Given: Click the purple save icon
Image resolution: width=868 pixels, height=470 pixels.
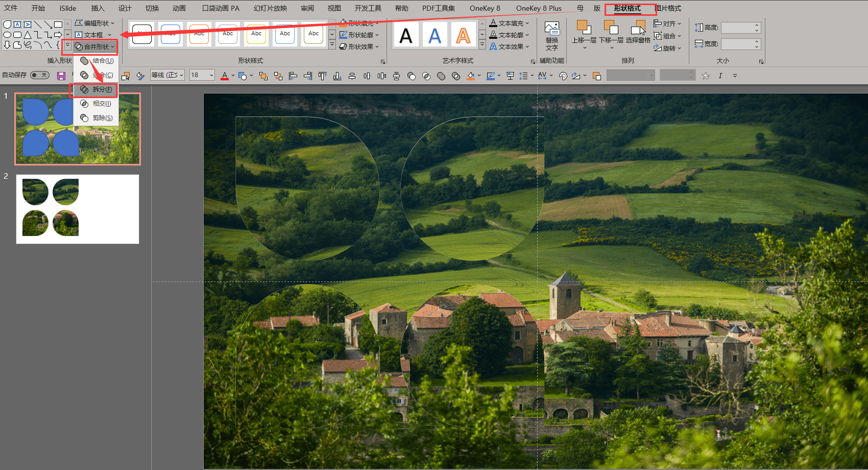Looking at the screenshot, I should (61, 76).
